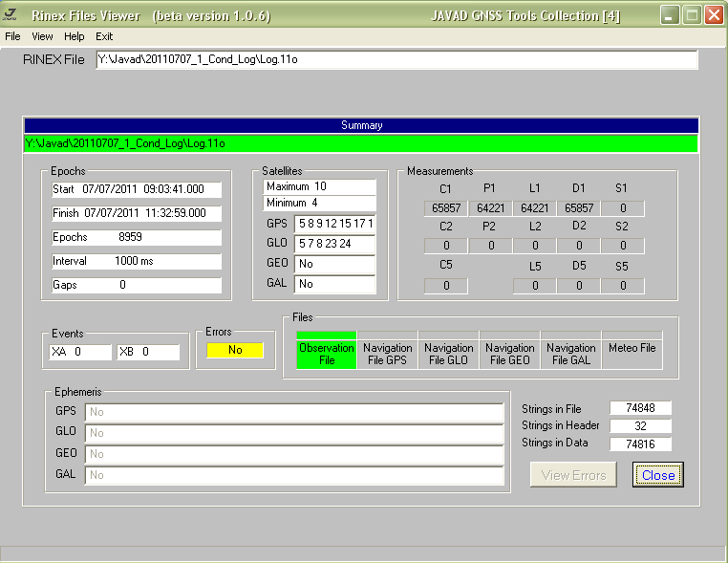This screenshot has height=563, width=728.
Task: Click the yellow Errors No indicator
Action: (x=235, y=351)
